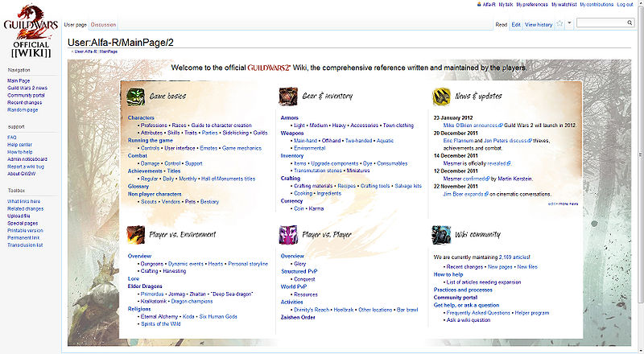Open the Glossary link
Screen dimensions: 644x354
click(138, 187)
